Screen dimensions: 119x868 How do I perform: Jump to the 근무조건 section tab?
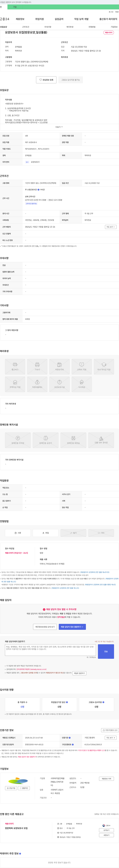click(x=26, y=27)
